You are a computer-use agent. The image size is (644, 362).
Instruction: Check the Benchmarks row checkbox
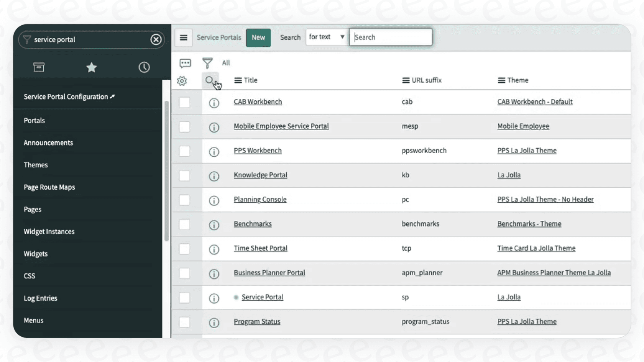pos(184,224)
